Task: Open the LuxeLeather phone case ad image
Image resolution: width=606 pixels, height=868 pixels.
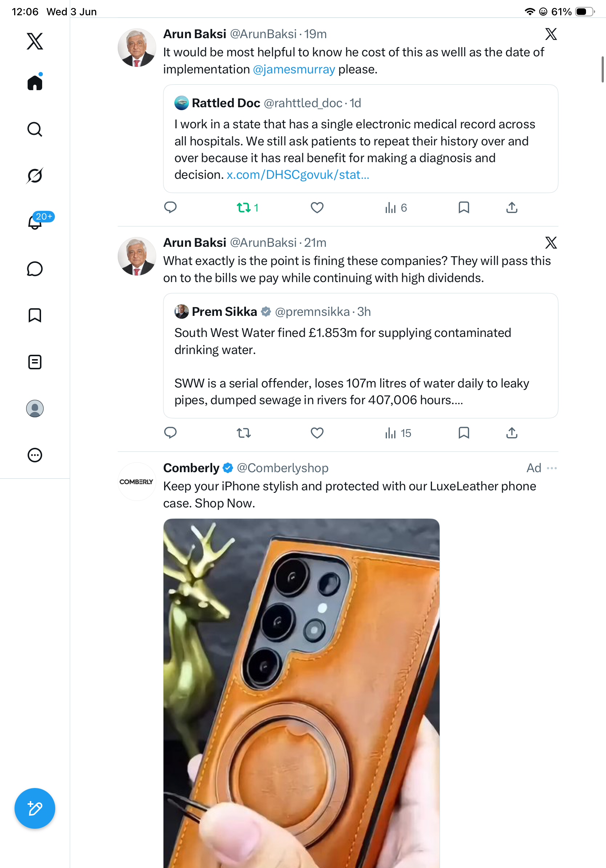Action: [302, 693]
